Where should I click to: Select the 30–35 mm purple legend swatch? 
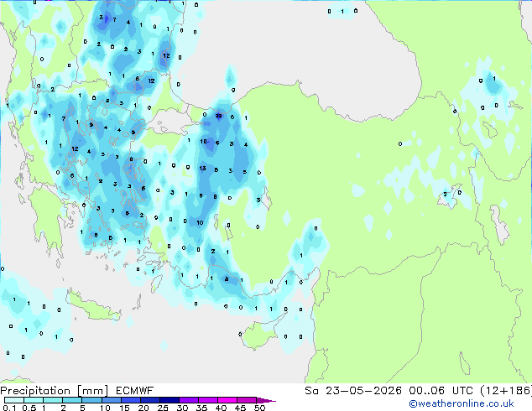click(x=189, y=400)
